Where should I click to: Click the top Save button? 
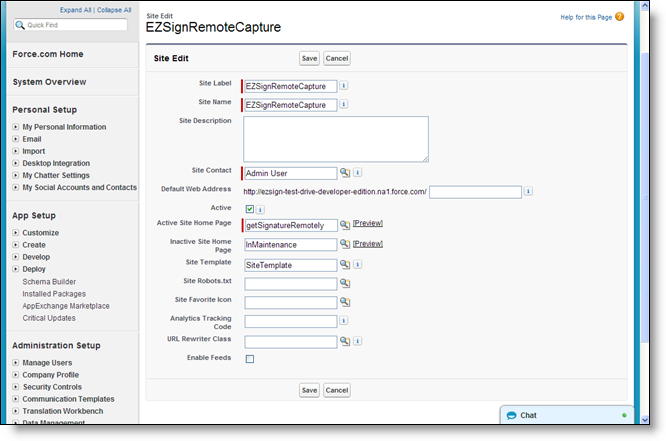coord(309,59)
